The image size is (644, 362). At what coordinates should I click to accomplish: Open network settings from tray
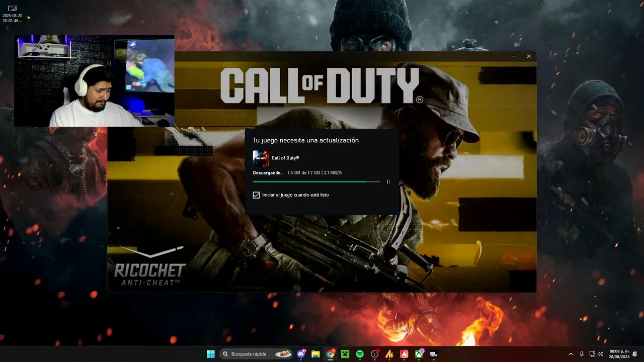point(592,354)
